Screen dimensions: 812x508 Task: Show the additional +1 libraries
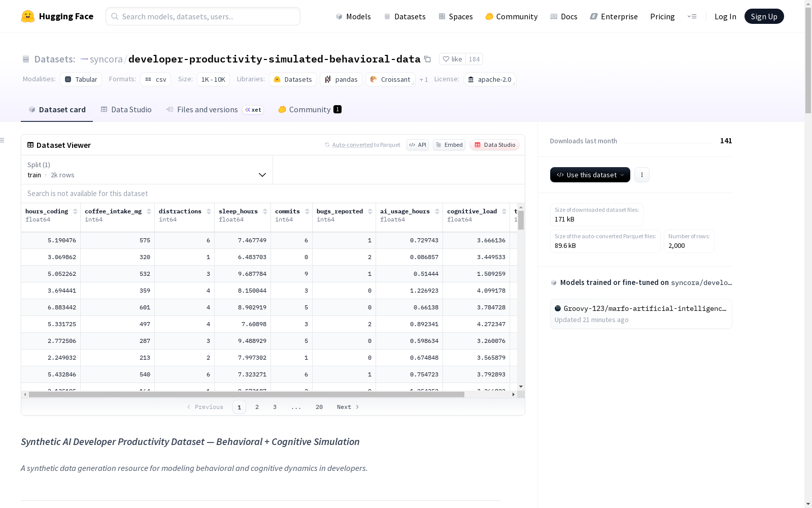(x=424, y=79)
